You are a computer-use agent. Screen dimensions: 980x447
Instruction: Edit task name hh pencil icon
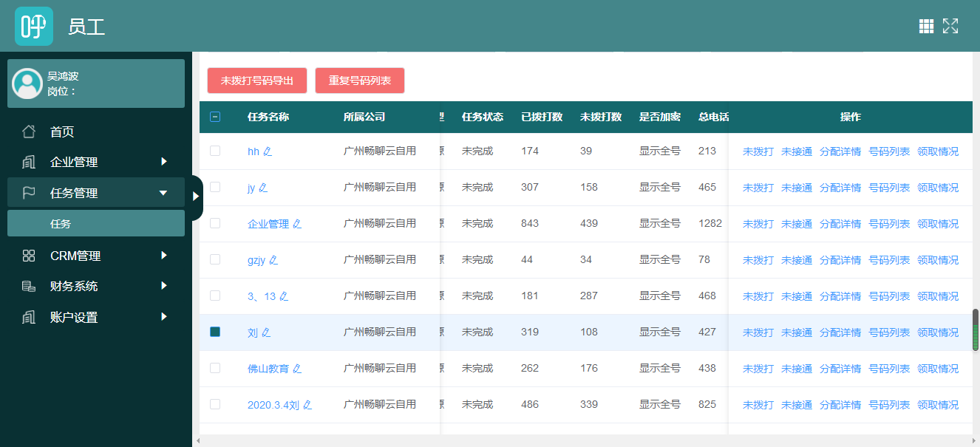click(x=268, y=151)
